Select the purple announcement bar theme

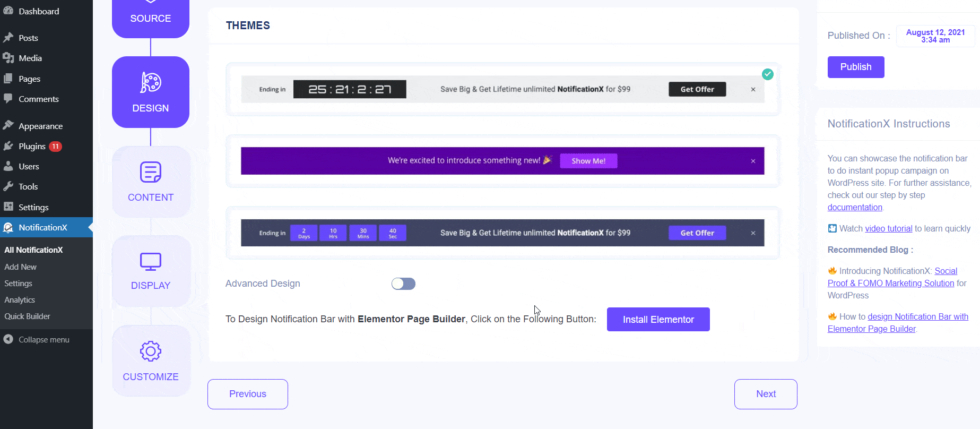pyautogui.click(x=502, y=161)
